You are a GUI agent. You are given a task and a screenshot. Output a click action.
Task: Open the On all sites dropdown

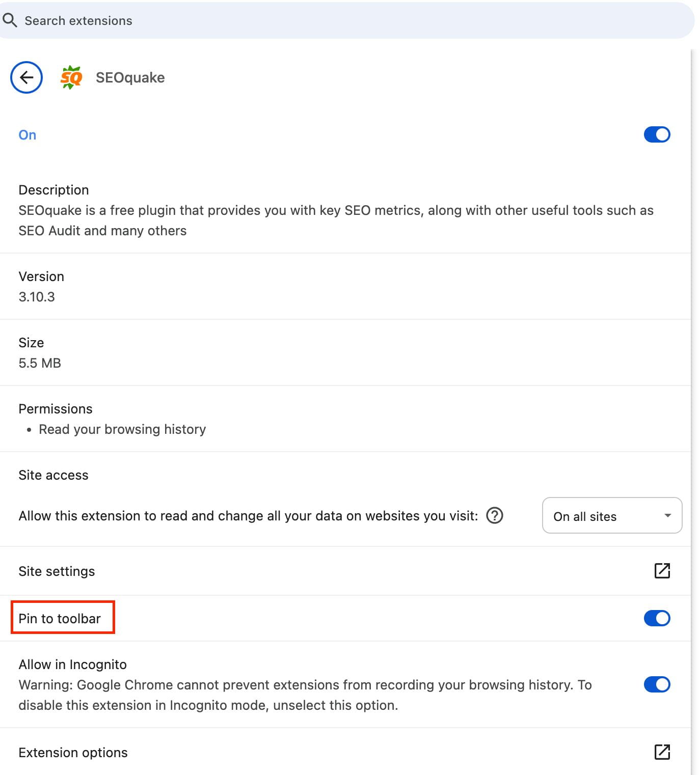tap(612, 515)
